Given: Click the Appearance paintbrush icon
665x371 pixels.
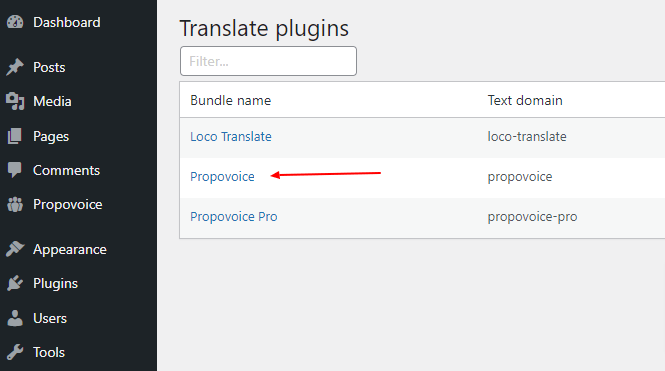Looking at the screenshot, I should click(15, 249).
